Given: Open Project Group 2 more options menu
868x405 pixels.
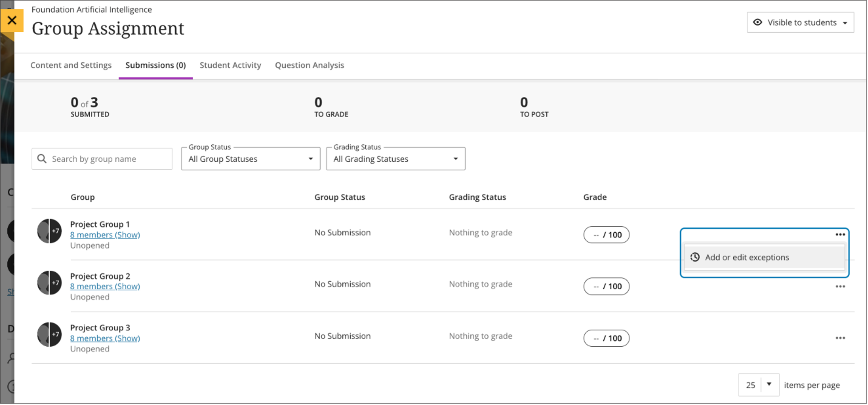Looking at the screenshot, I should 840,286.
